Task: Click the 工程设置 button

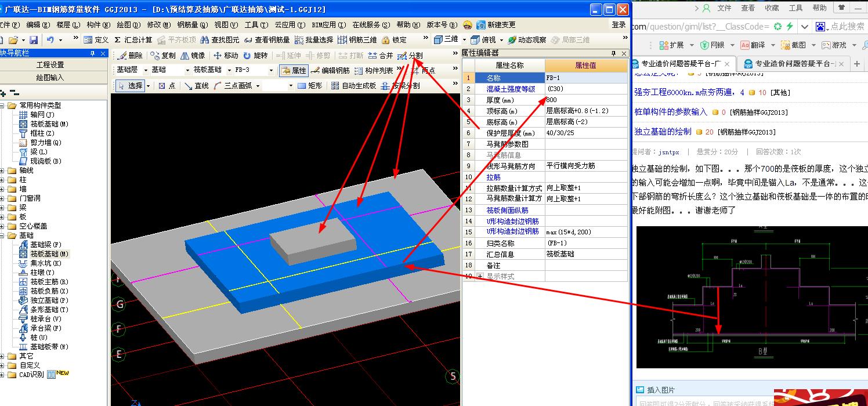Action: 50,65
